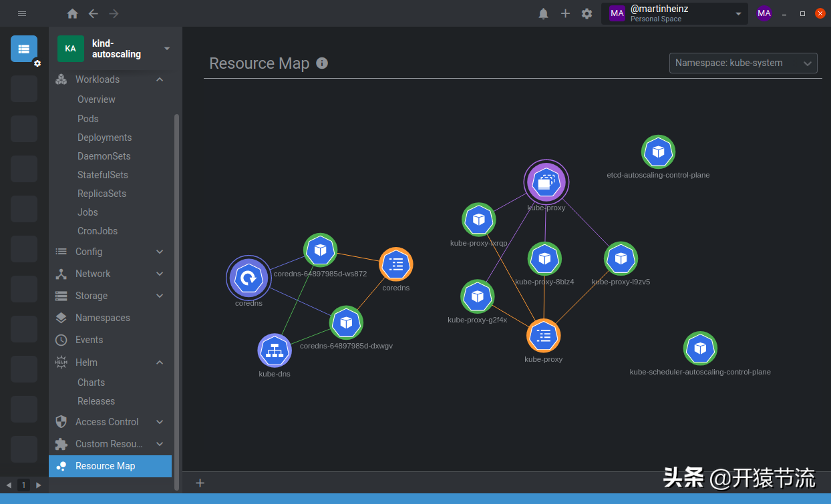Select the etcd-autoscaling-control-plane pod node
831x504 pixels.
(658, 152)
